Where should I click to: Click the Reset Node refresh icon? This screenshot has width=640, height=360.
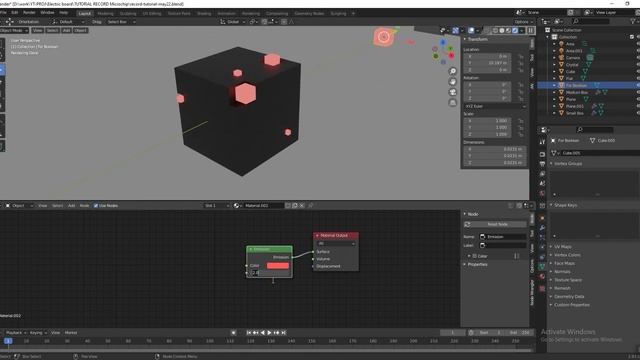467,224
